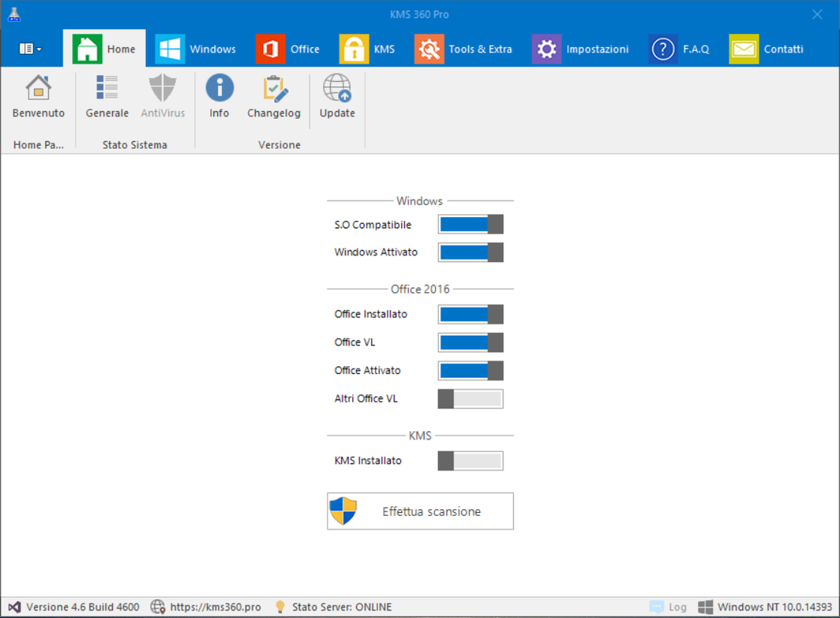This screenshot has height=618, width=840.
Task: Open the Impostazioni tab
Action: point(580,49)
